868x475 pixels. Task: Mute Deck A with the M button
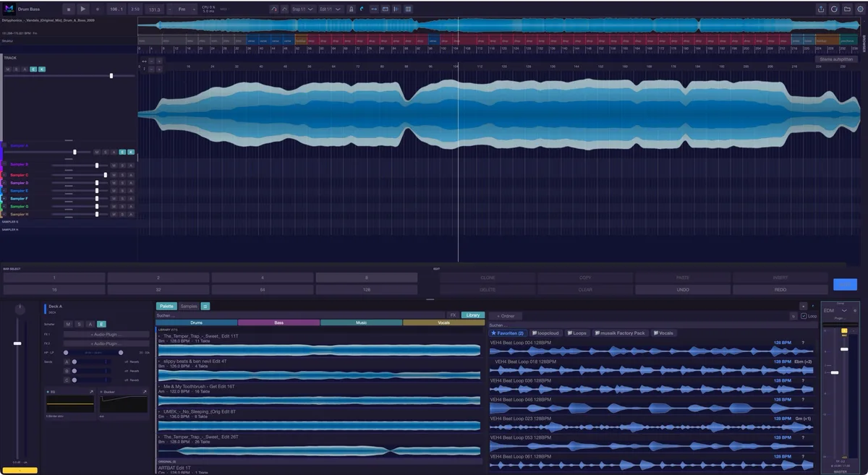68,324
